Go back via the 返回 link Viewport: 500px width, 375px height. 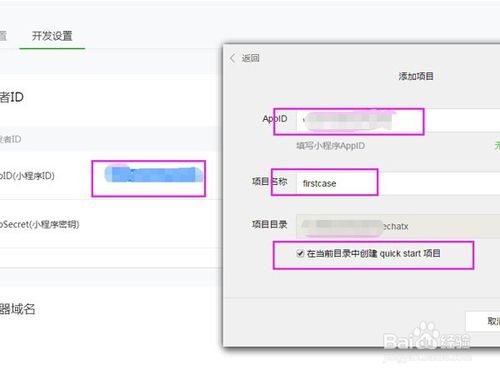point(250,58)
